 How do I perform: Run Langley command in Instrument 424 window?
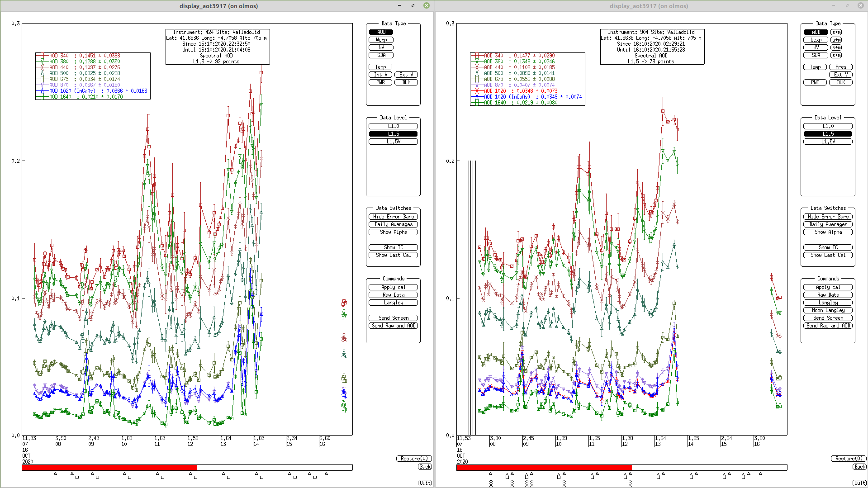point(393,303)
